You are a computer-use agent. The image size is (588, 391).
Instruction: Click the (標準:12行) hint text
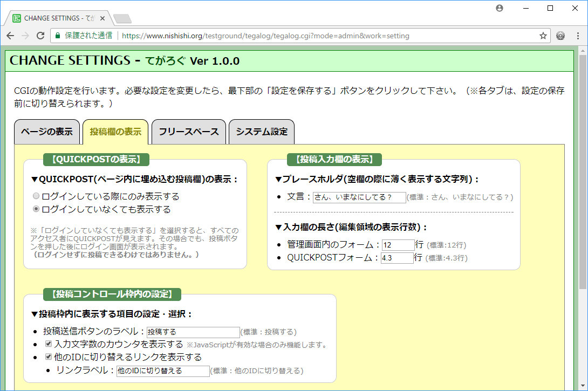[x=447, y=245]
